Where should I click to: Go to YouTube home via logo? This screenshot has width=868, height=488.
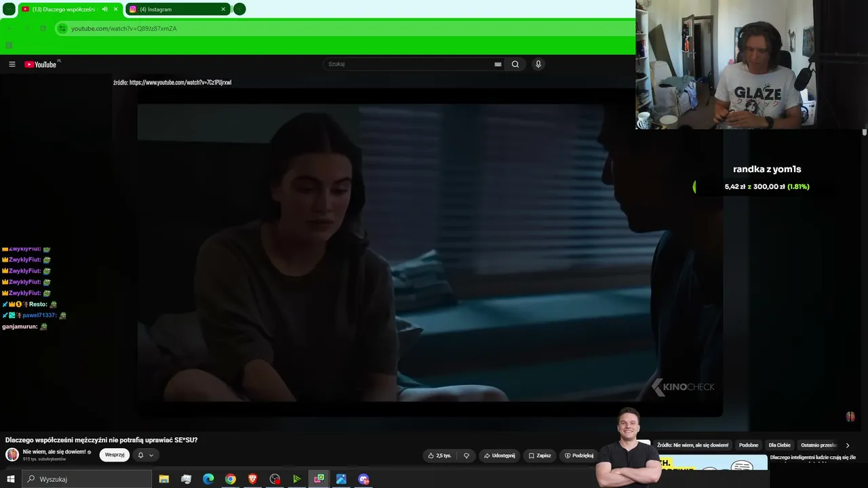coord(41,64)
